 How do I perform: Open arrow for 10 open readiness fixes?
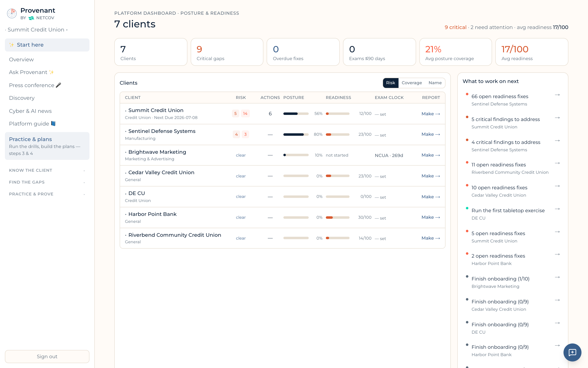(557, 186)
